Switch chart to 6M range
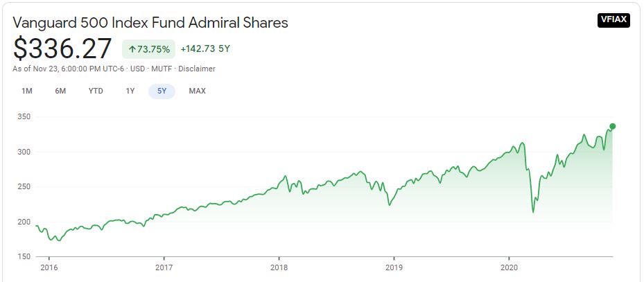 [61, 91]
